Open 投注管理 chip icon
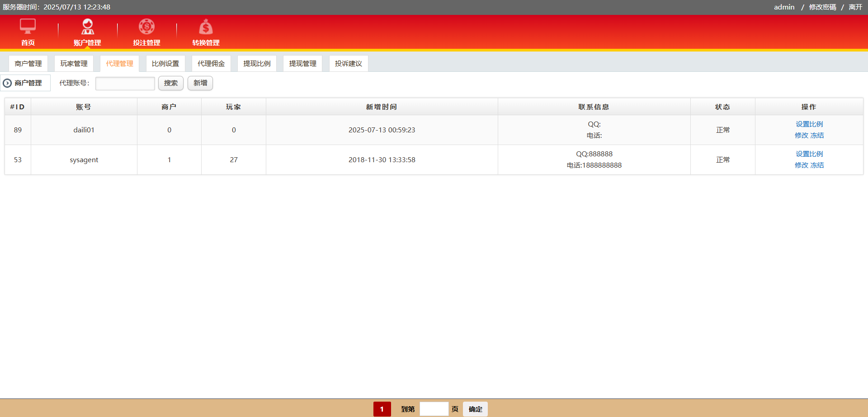The image size is (868, 417). coord(146,27)
